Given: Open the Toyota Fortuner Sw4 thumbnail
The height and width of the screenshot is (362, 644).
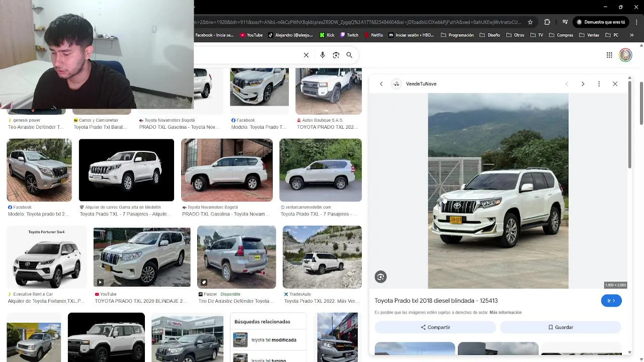Looking at the screenshot, I should coord(46,257).
